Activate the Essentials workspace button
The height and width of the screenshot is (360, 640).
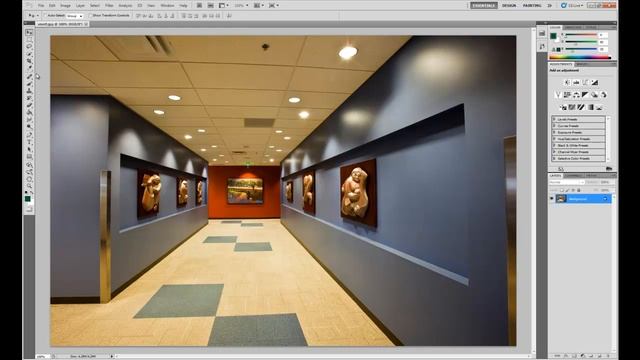coord(484,6)
